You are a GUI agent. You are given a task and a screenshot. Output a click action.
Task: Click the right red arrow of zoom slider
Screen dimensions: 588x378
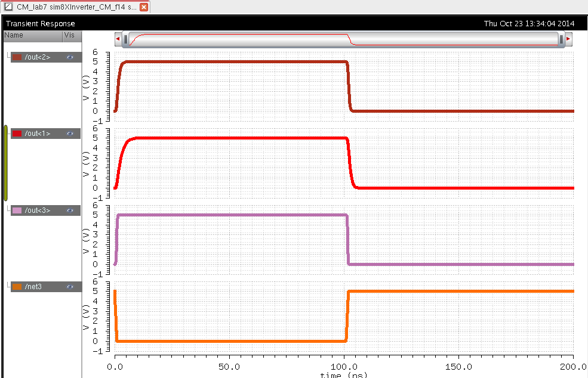pyautogui.click(x=568, y=39)
